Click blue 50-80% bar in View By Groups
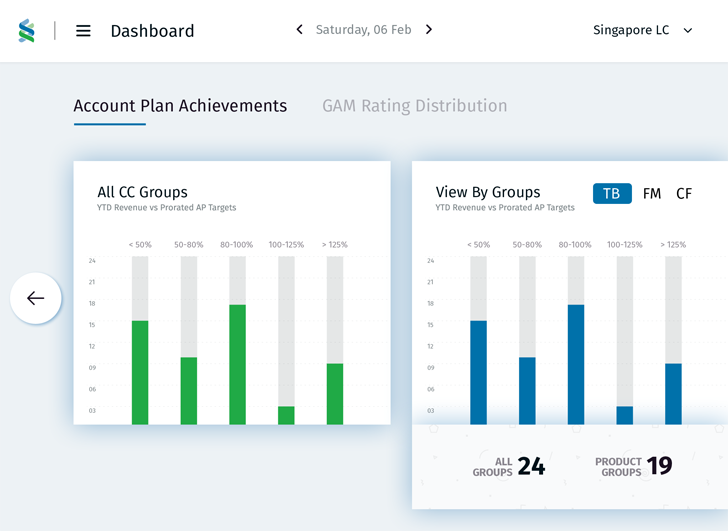728x531 pixels. click(x=527, y=390)
